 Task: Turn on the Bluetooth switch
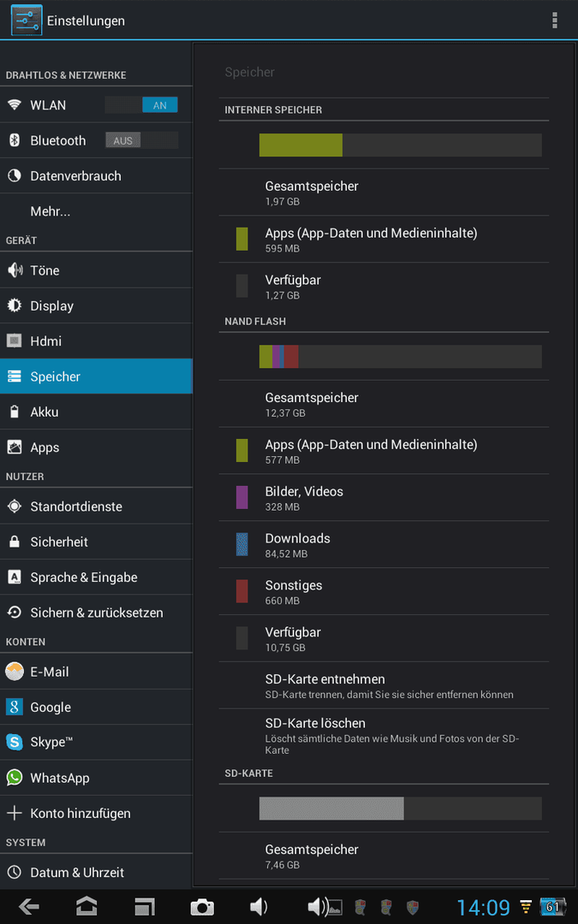(x=141, y=140)
